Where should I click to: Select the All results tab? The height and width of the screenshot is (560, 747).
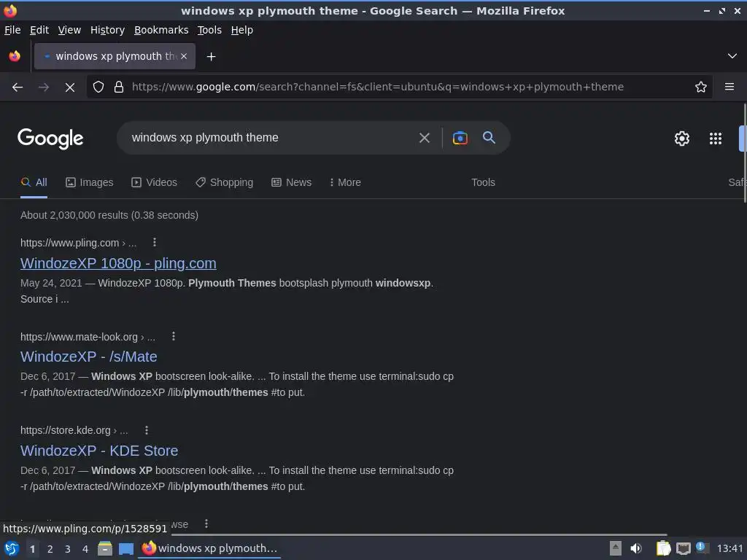34,182
